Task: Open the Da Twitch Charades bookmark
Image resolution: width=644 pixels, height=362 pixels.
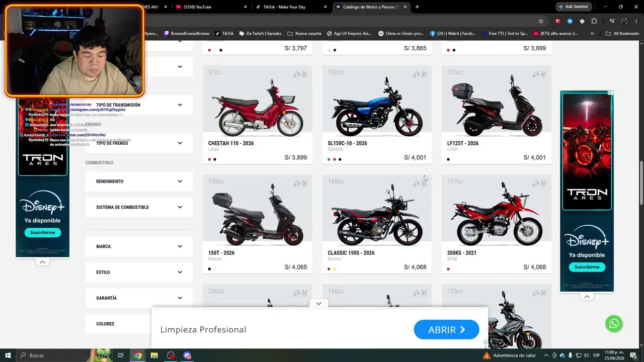Action: (x=260, y=34)
